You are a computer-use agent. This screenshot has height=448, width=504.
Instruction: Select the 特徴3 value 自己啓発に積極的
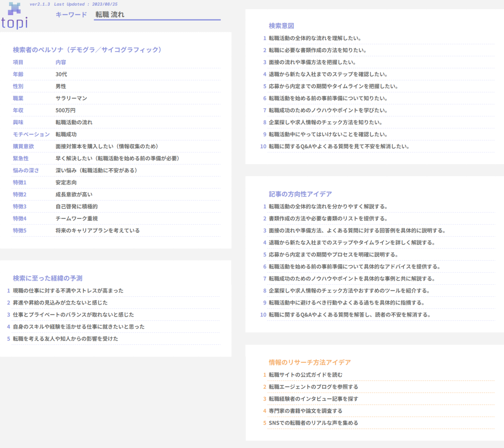point(77,207)
